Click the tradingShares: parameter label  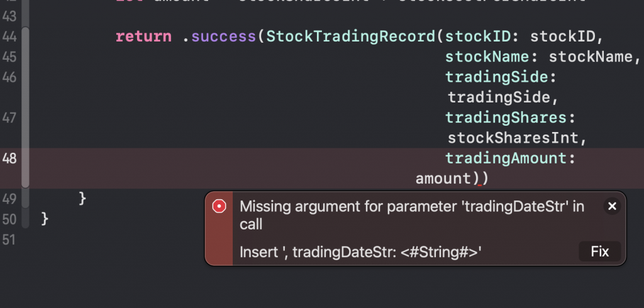(510, 118)
